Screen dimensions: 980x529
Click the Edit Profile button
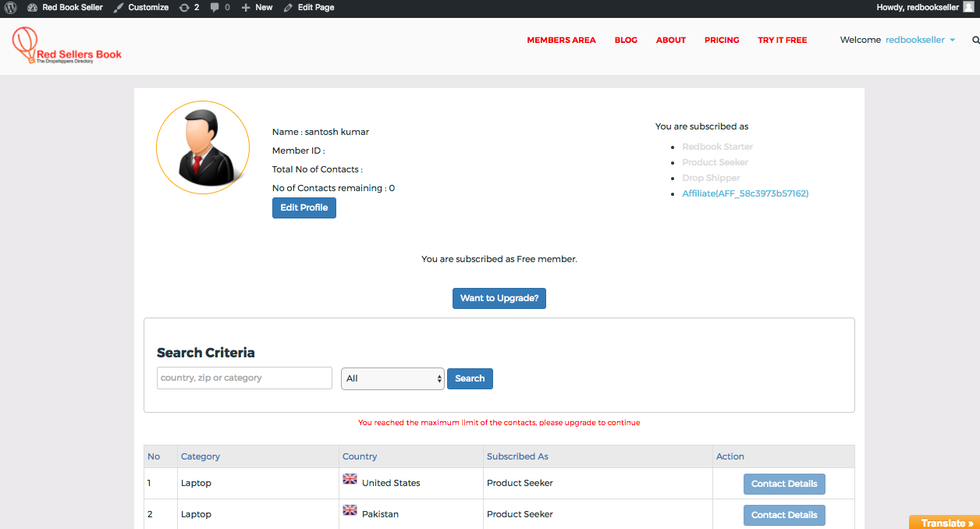(304, 208)
